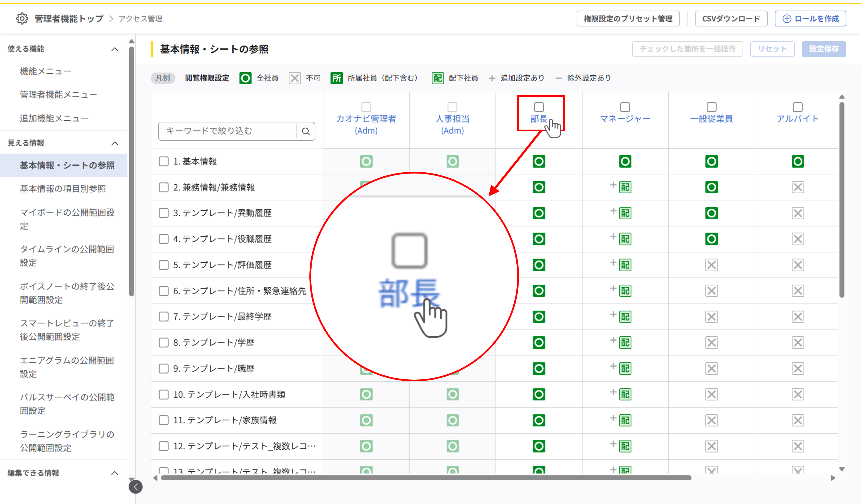Select パルスサーベイの公開範囲設定 in the sidebar

(67, 404)
